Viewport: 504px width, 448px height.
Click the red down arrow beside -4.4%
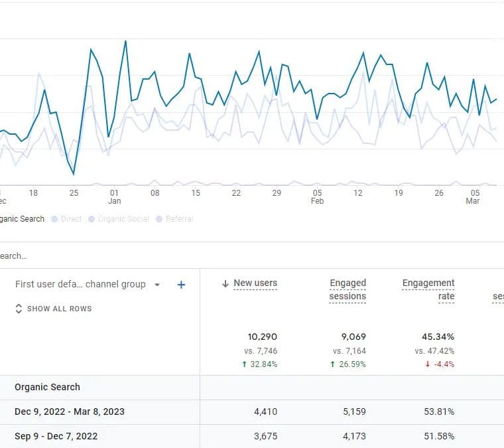point(426,364)
